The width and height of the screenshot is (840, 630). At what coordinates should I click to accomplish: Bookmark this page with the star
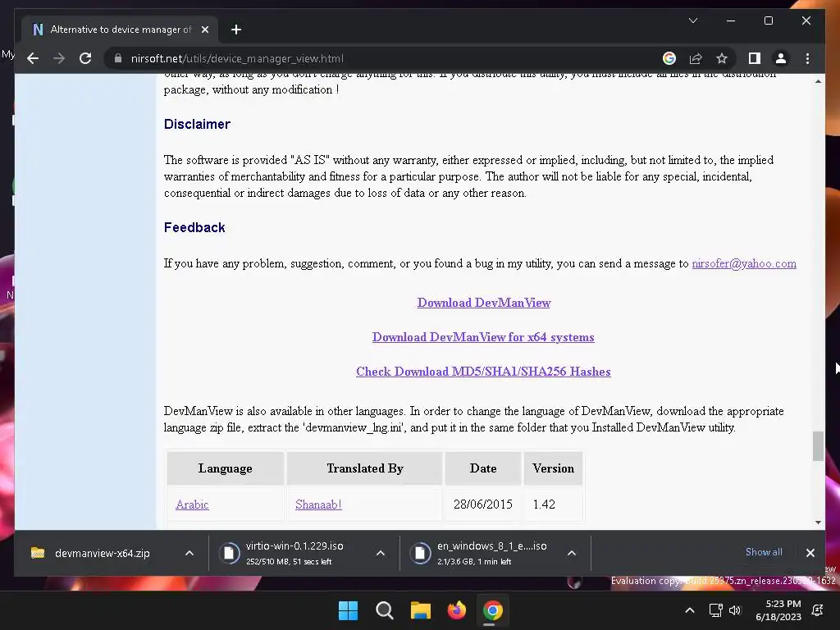pyautogui.click(x=722, y=58)
